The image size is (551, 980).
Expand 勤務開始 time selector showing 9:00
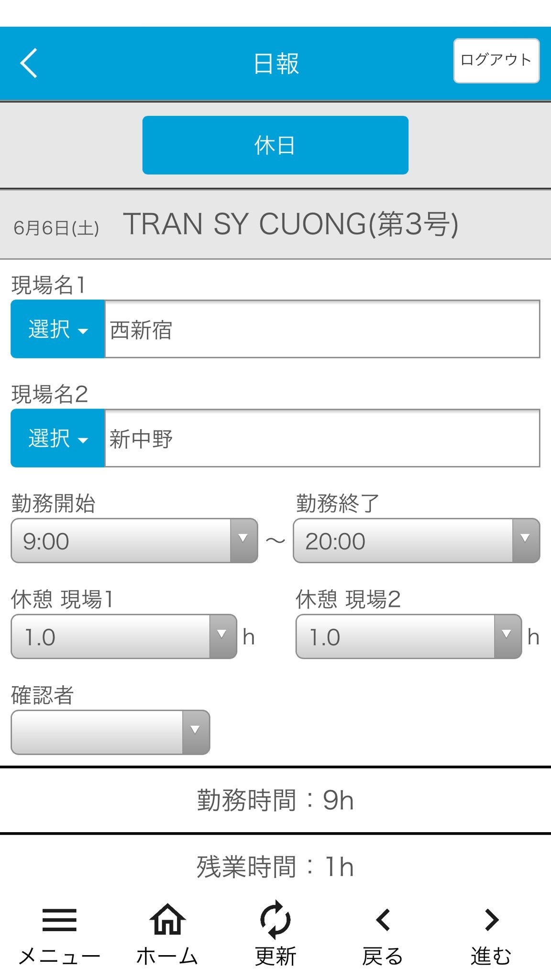(134, 541)
